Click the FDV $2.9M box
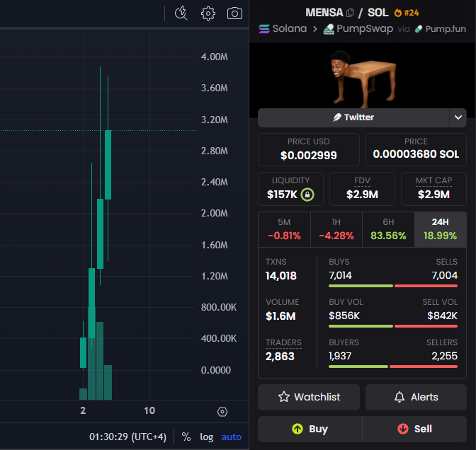This screenshot has width=476, height=450. pos(362,189)
